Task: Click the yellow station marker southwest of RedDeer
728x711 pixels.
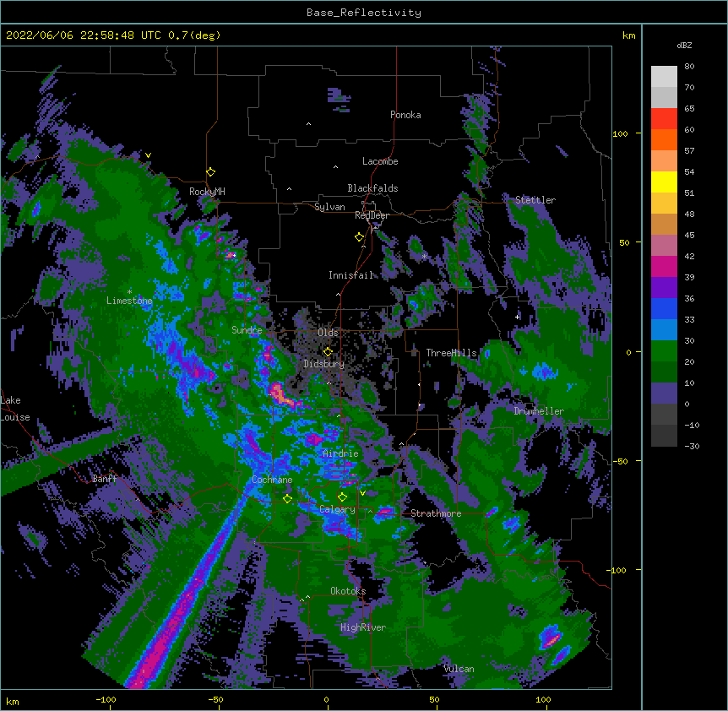Action: [x=360, y=237]
